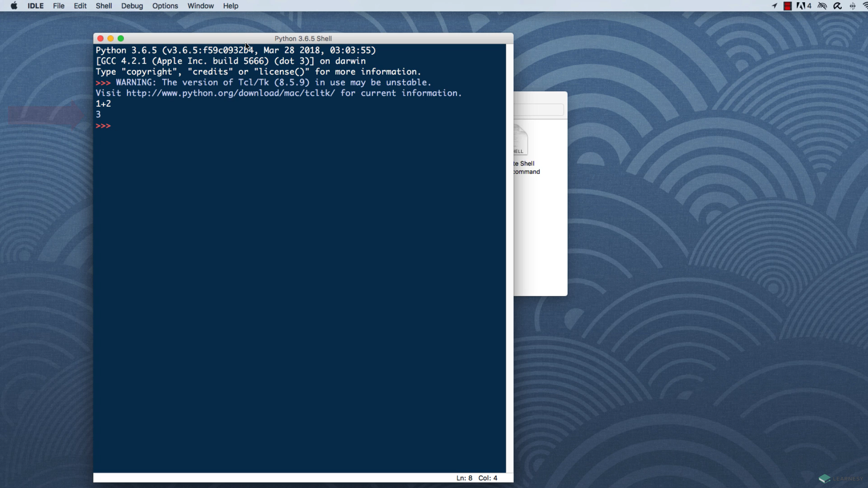This screenshot has width=868, height=488.
Task: Open the Window menu
Action: (x=200, y=6)
